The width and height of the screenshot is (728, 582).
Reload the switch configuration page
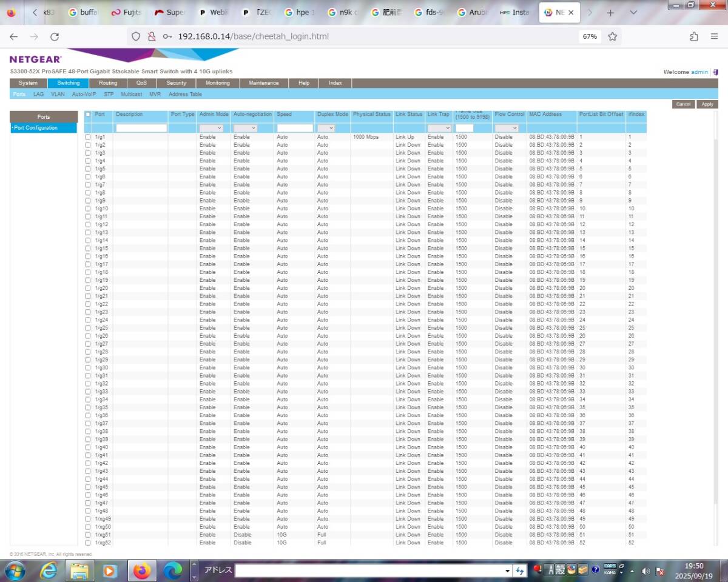[55, 36]
